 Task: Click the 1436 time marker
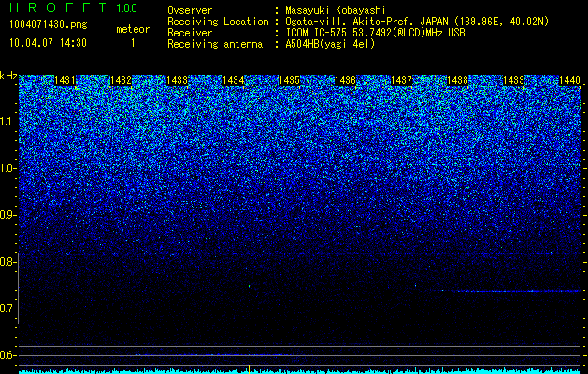[345, 80]
